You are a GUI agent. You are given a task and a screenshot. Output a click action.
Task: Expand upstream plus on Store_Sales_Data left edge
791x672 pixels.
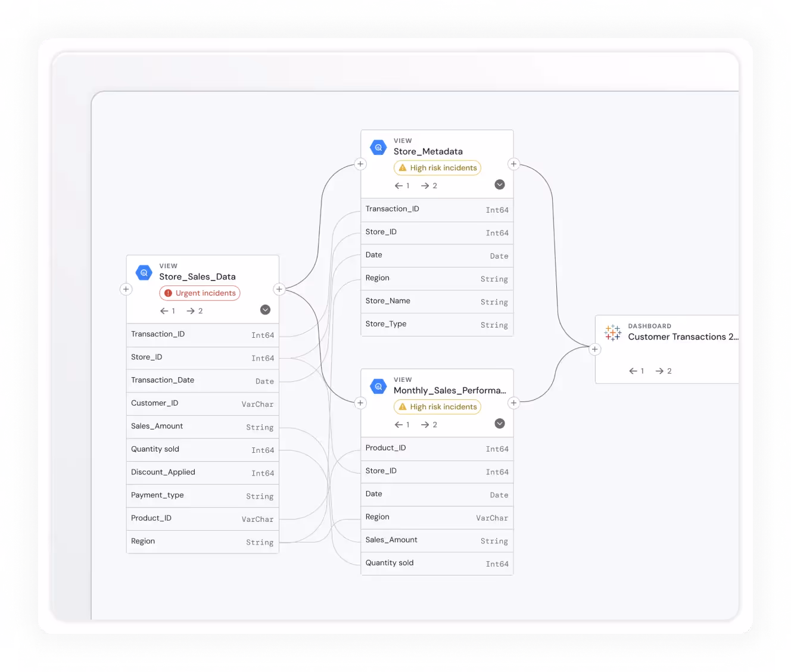(x=126, y=290)
